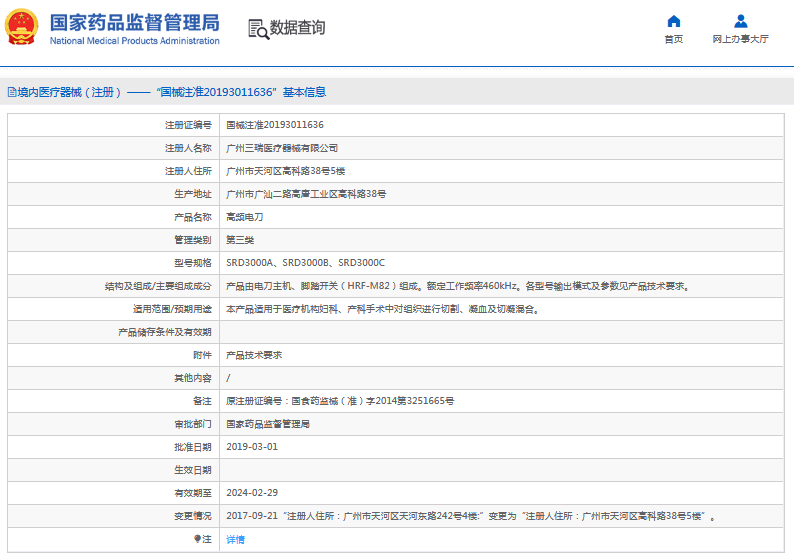The image size is (794, 559).
Task: Select attachment value 产品技术要求
Action: click(x=254, y=355)
